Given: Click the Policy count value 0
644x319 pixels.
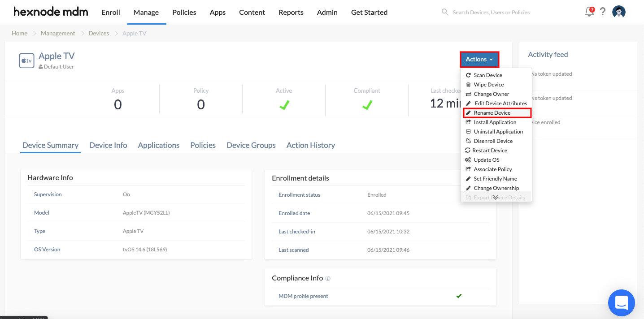Looking at the screenshot, I should [x=201, y=104].
